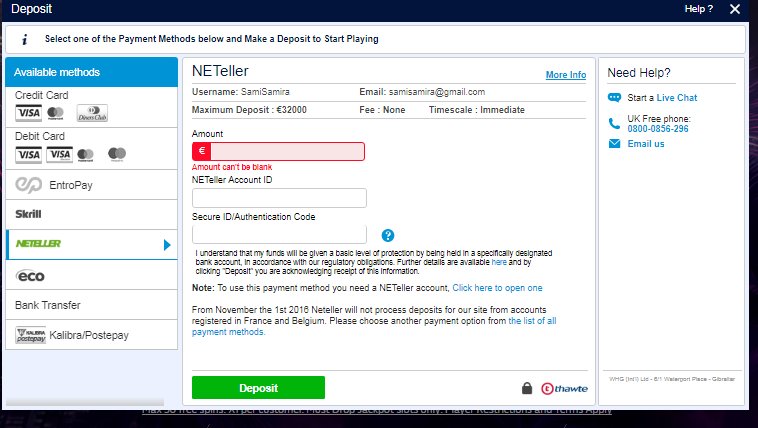The image size is (758, 428).
Task: Open the list of all payment methods
Action: pos(374,326)
